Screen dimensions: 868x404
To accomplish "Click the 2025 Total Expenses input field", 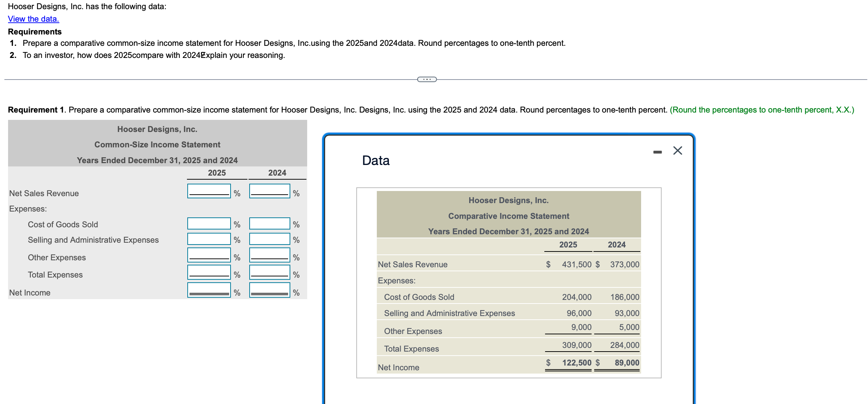I will [208, 273].
